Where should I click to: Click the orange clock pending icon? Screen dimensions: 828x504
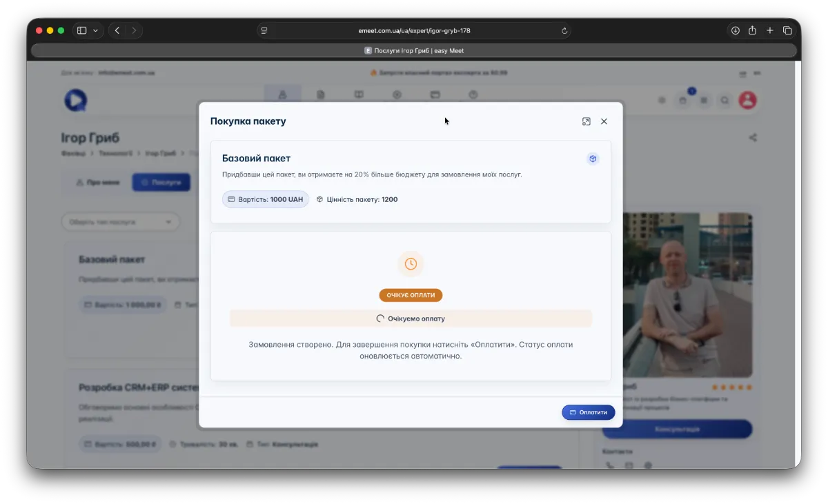coord(411,264)
